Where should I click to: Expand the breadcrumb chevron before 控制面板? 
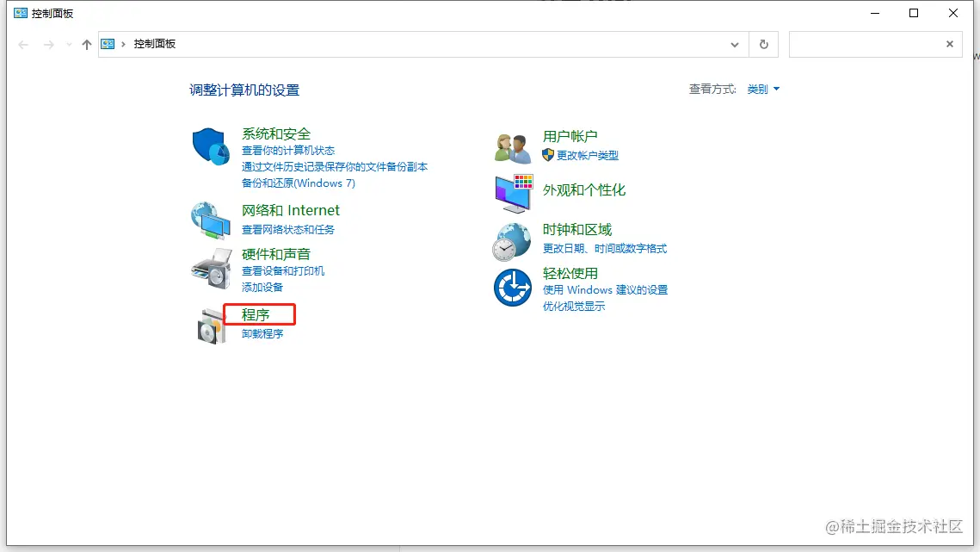[123, 44]
